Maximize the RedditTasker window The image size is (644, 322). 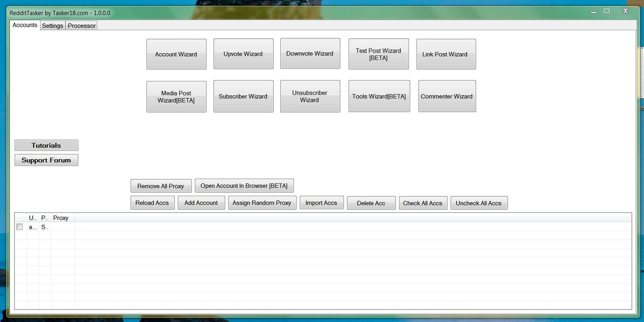(607, 11)
